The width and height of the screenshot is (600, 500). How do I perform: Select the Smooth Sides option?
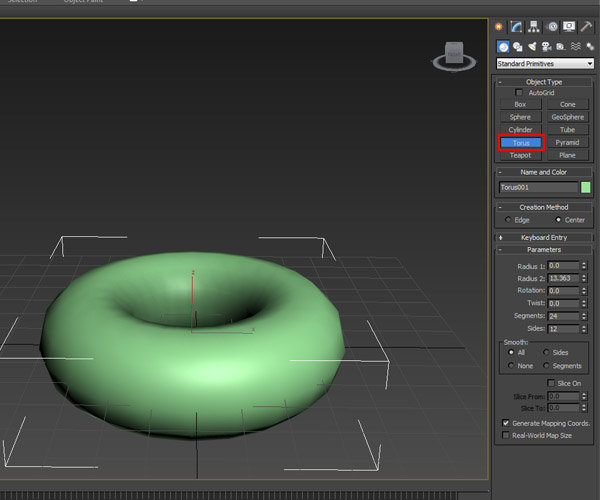pyautogui.click(x=546, y=352)
